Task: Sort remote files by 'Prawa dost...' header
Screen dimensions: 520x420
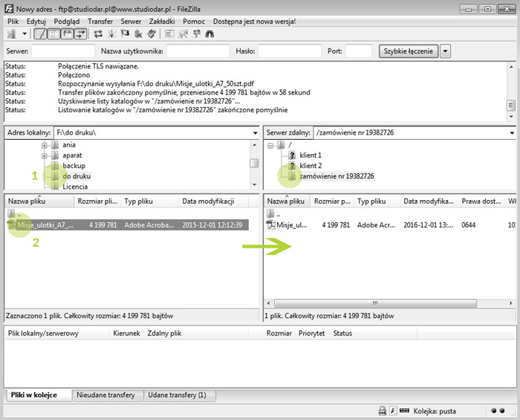Action: coord(481,201)
